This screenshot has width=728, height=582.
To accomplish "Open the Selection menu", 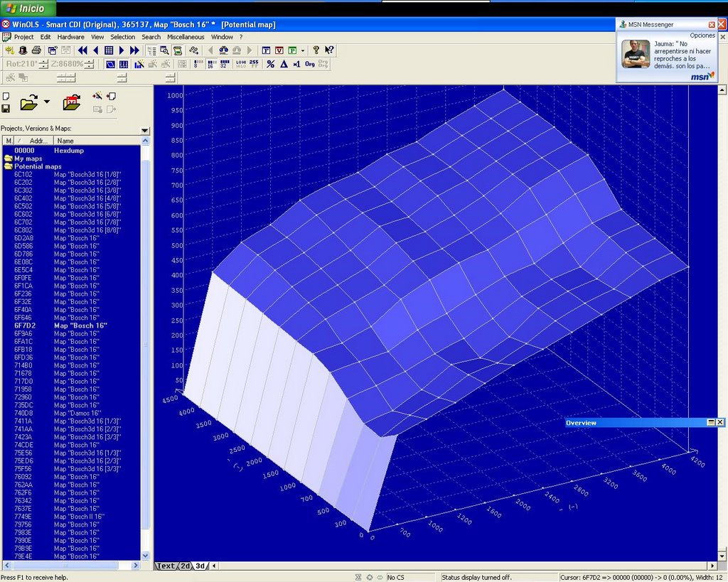I will click(122, 37).
